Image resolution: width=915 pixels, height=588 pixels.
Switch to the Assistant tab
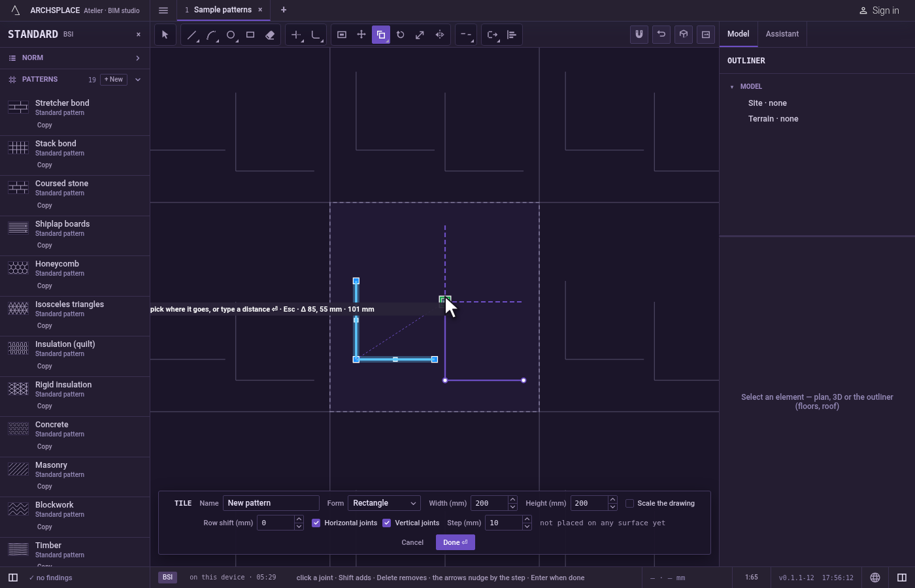[782, 34]
